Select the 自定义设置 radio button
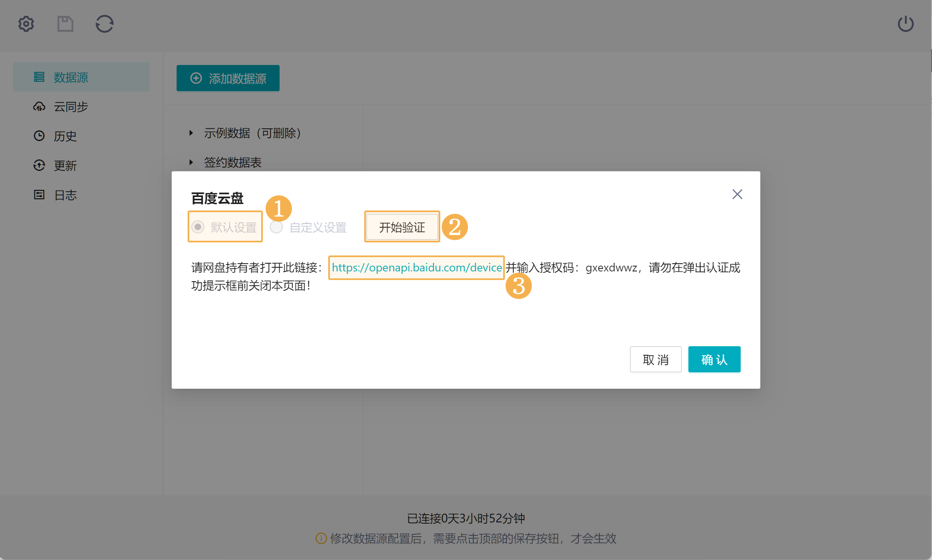This screenshot has width=932, height=560. pos(276,227)
